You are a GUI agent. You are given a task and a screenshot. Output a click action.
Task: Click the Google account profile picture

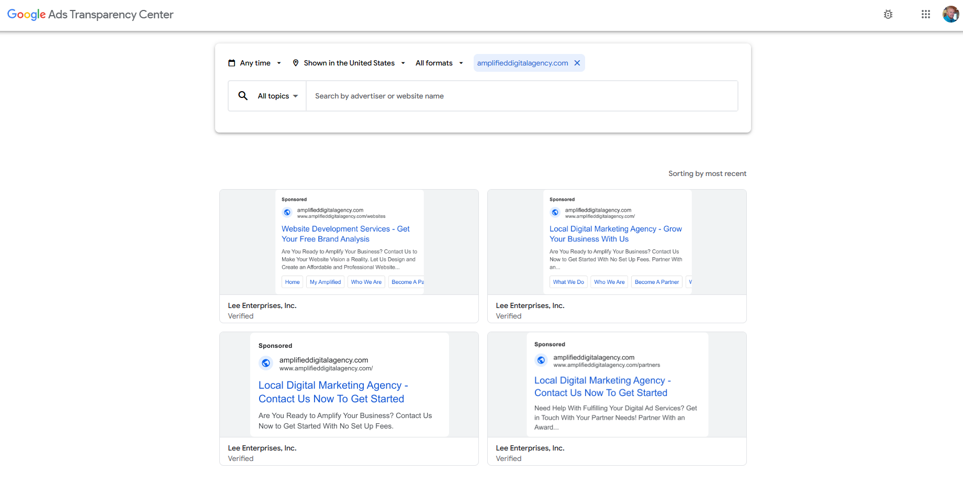click(950, 15)
